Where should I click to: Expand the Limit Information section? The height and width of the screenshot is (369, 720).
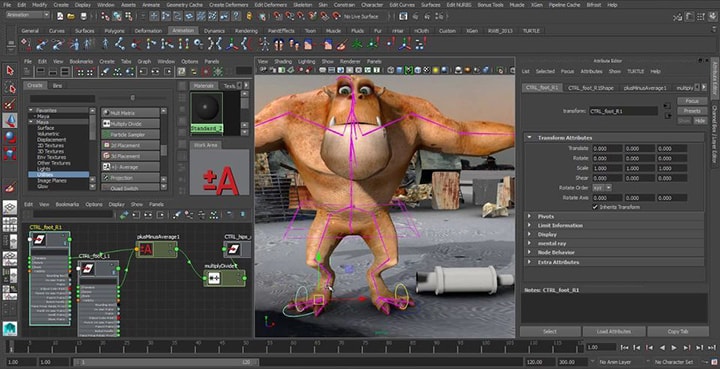[x=529, y=225]
